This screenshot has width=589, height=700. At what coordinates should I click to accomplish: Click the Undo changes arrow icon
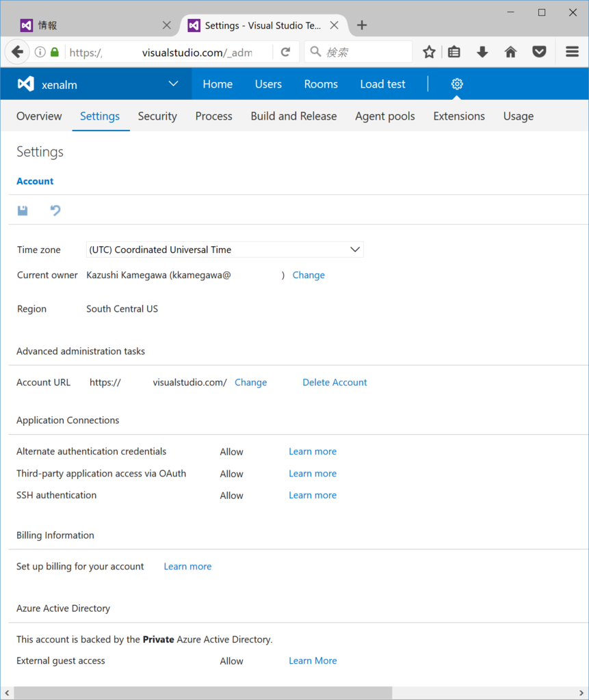pos(55,211)
